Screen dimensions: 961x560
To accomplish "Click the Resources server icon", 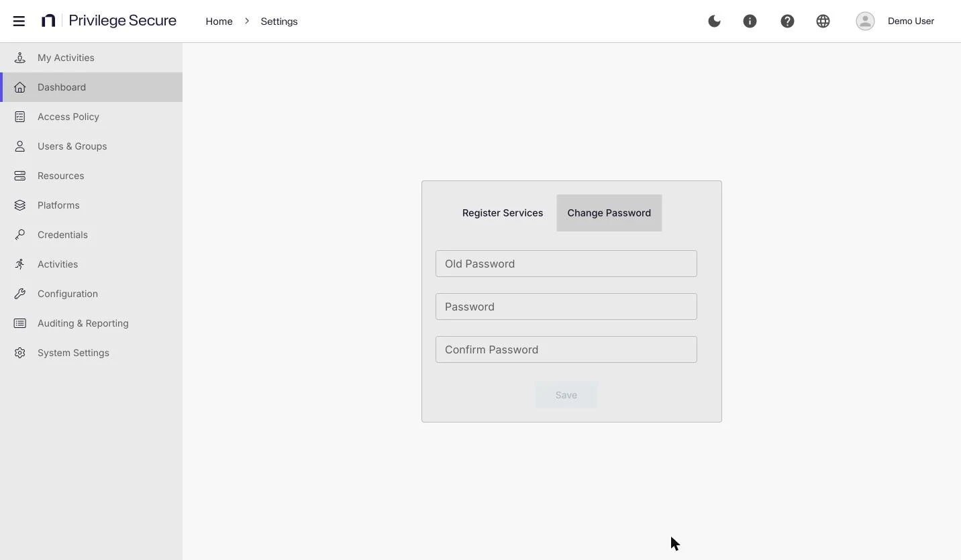I will coord(20,176).
